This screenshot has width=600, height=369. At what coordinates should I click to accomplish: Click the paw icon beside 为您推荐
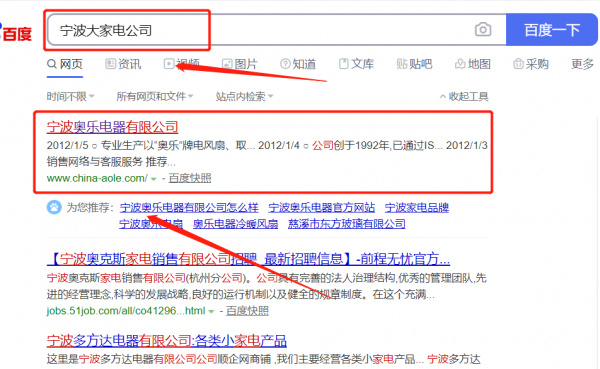54,207
